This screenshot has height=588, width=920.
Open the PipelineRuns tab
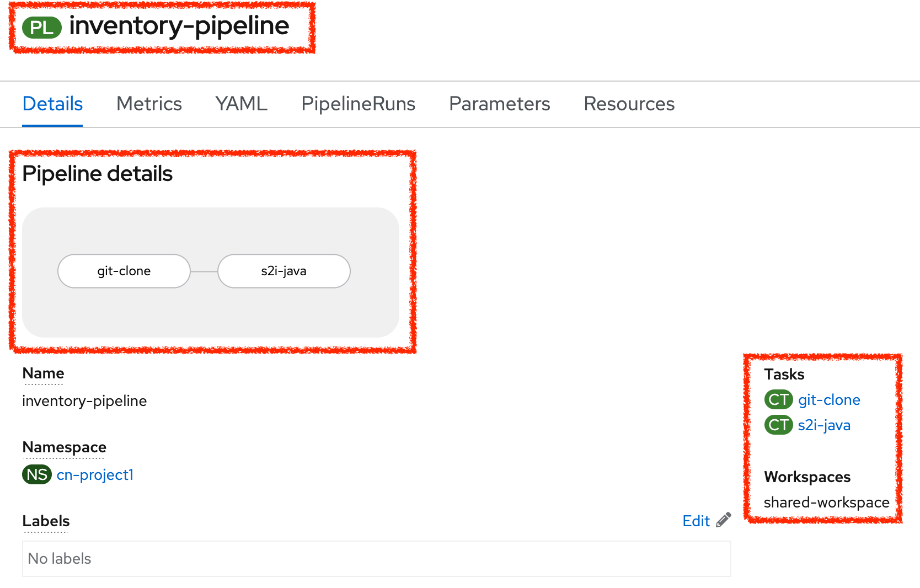point(358,104)
